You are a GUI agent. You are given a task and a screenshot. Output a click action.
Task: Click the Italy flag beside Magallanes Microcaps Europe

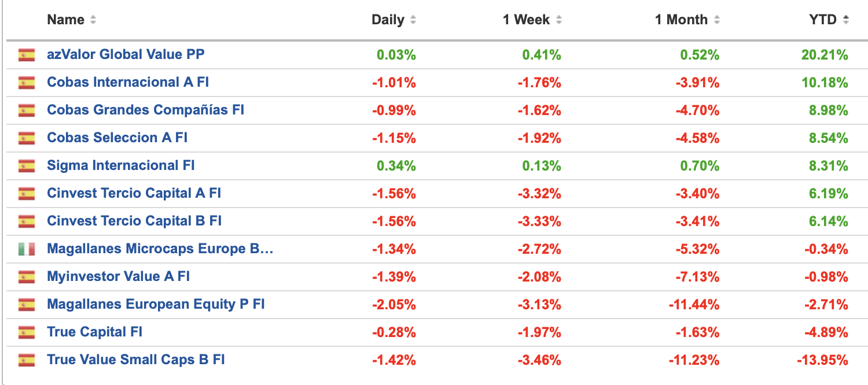click(x=26, y=249)
